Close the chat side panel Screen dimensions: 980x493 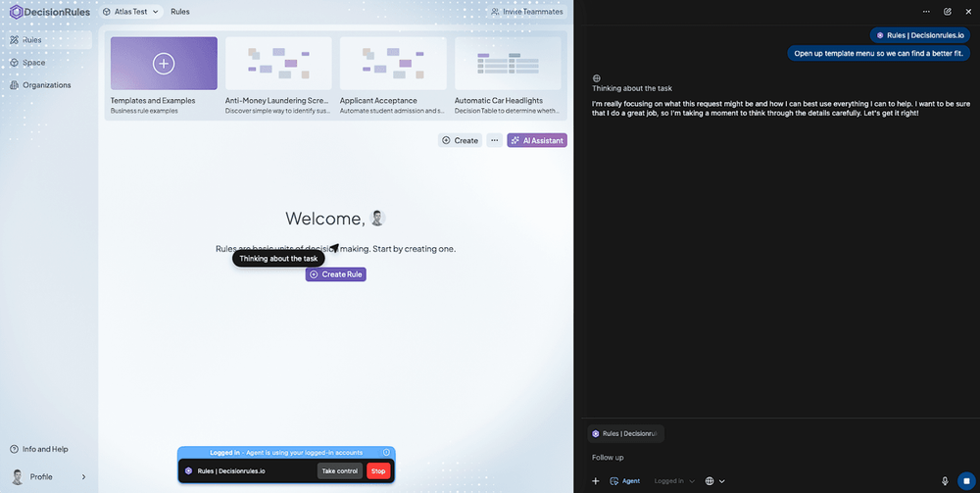[x=968, y=11]
